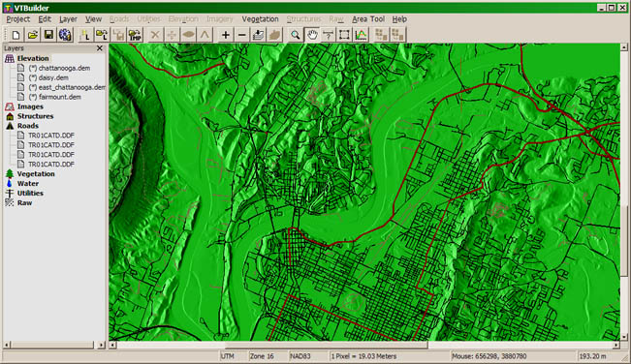
Task: Open the Area Tool menu
Action: pos(368,19)
